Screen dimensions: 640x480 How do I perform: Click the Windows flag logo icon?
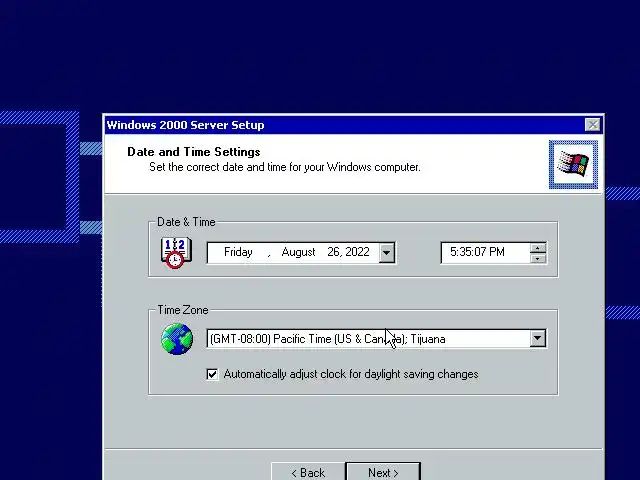point(573,164)
